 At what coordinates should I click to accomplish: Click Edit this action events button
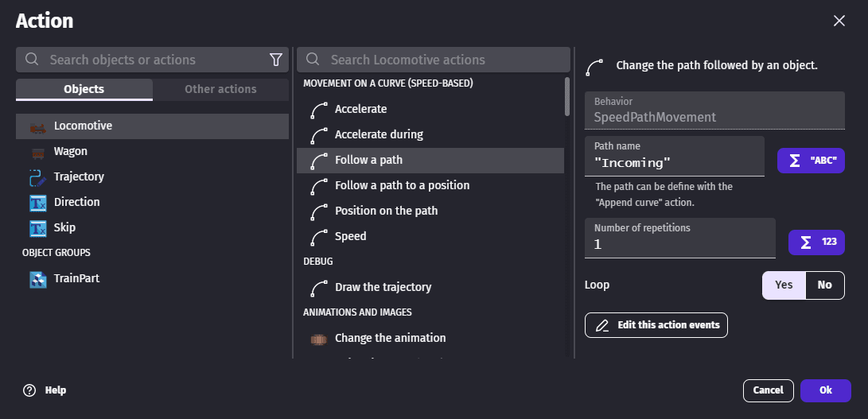[656, 325]
